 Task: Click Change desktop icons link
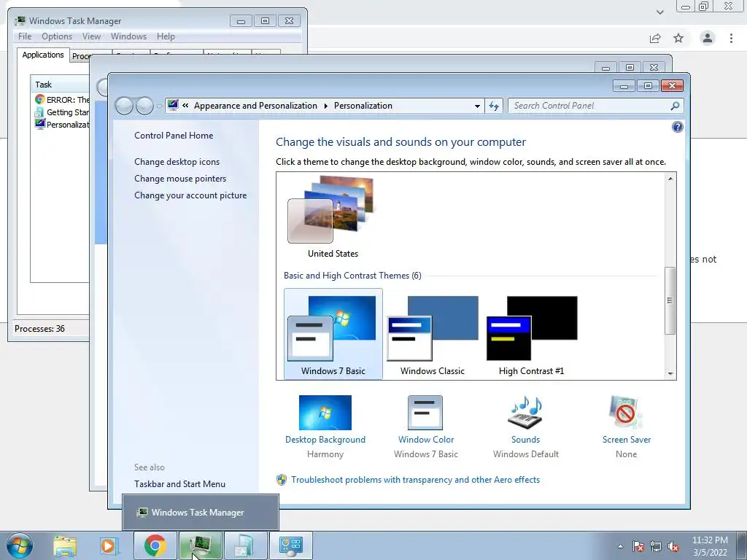pos(177,162)
